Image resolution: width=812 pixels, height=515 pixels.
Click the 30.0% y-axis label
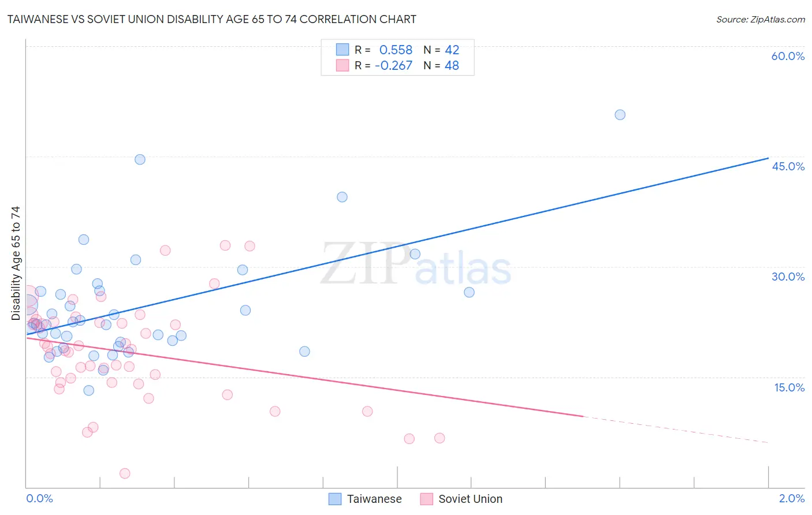coord(788,277)
